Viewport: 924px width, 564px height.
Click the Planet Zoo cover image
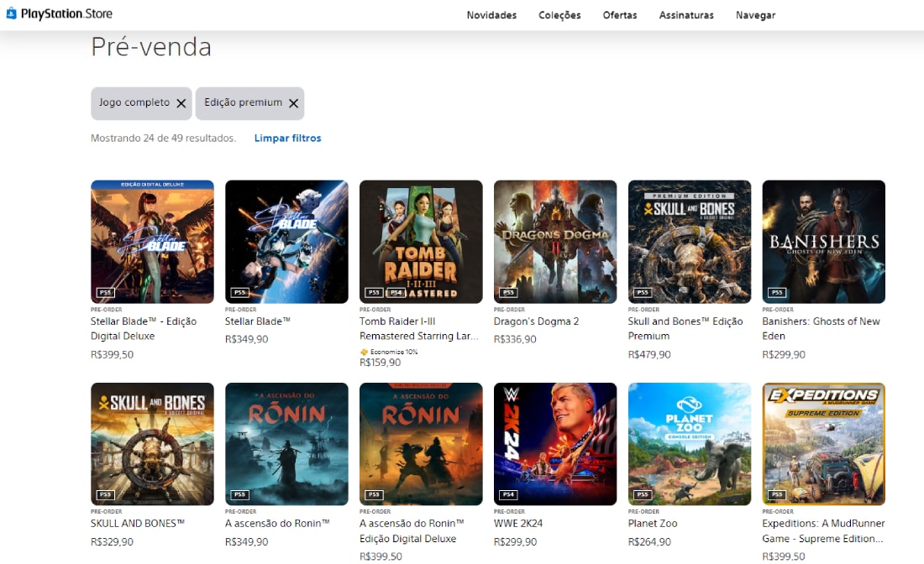click(689, 444)
